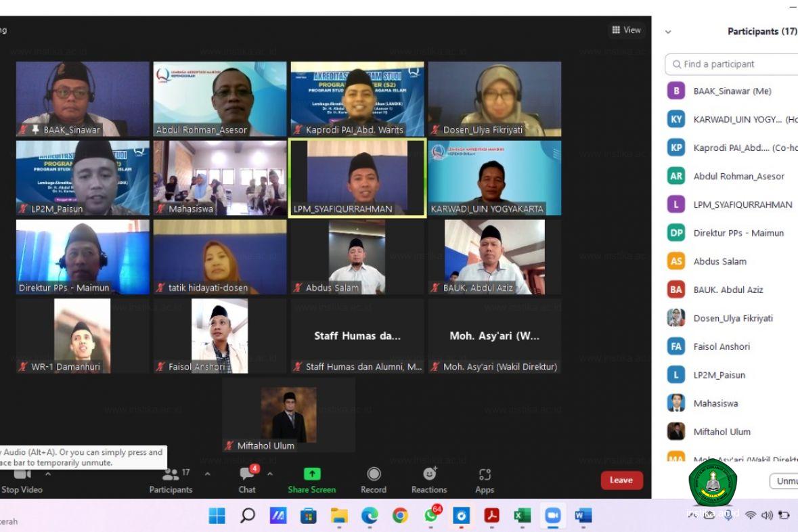Open the View layout menu

pyautogui.click(x=626, y=30)
